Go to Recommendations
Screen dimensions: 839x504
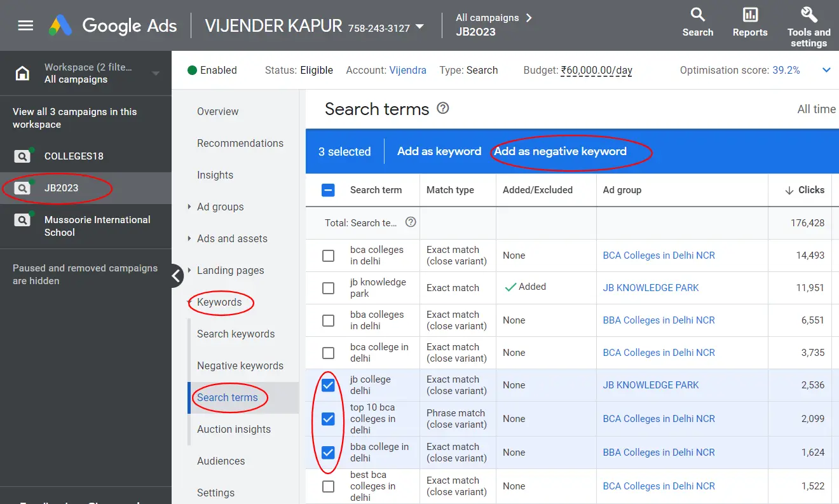(240, 143)
